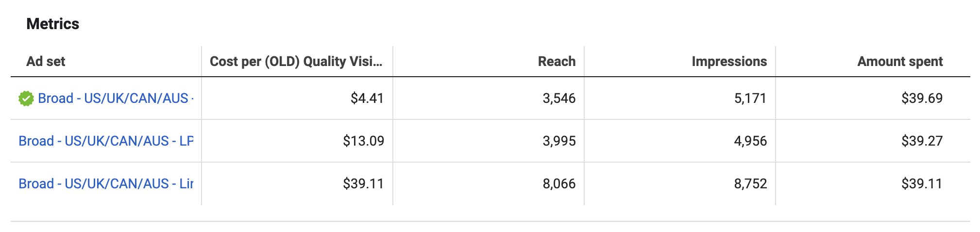
Task: Click the Reach column header
Action: click(557, 61)
